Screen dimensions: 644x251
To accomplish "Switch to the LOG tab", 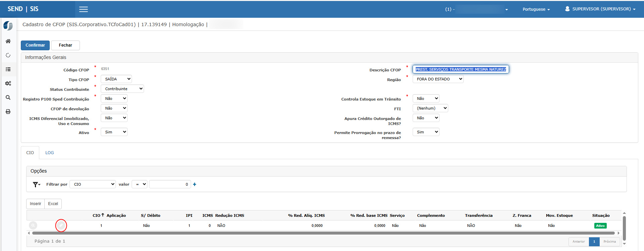I will pyautogui.click(x=50, y=153).
